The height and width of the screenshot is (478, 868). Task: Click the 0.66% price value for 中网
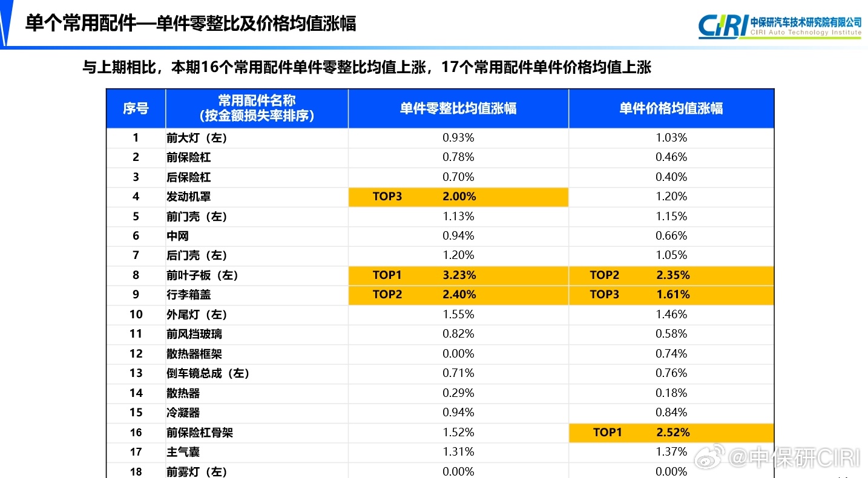pos(671,236)
